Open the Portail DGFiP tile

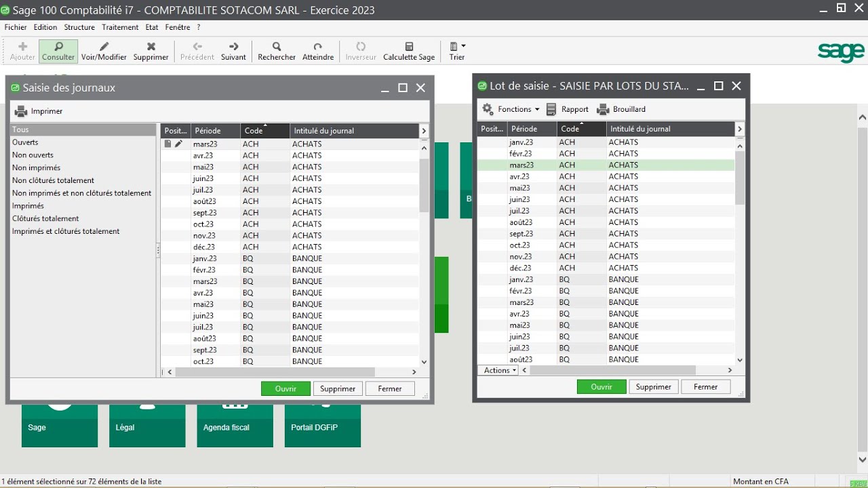pos(323,424)
